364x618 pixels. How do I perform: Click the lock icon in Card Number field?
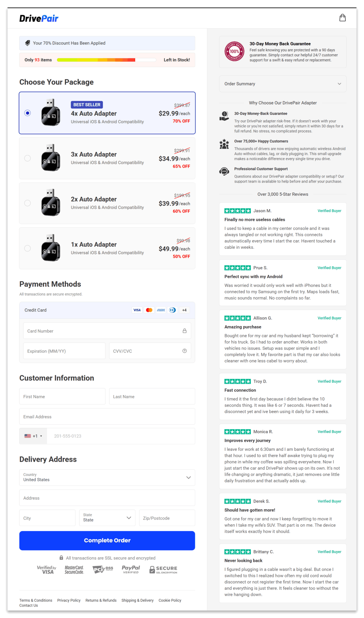(x=185, y=331)
